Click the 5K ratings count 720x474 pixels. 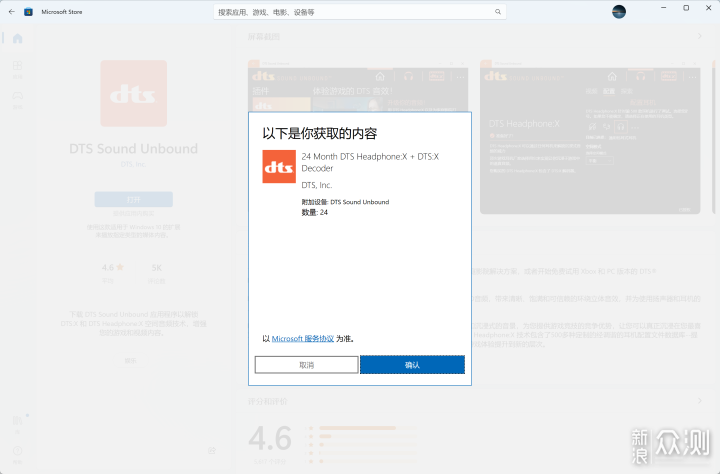(x=157, y=268)
